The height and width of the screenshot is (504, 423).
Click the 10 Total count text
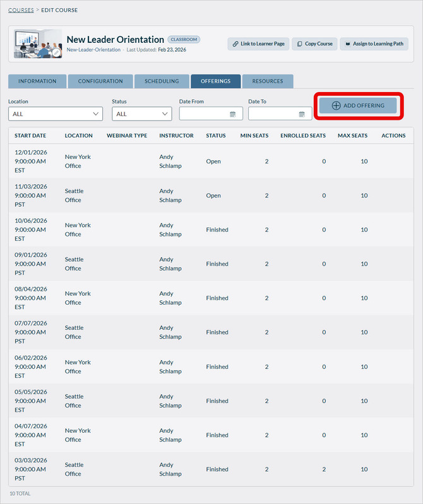20,493
